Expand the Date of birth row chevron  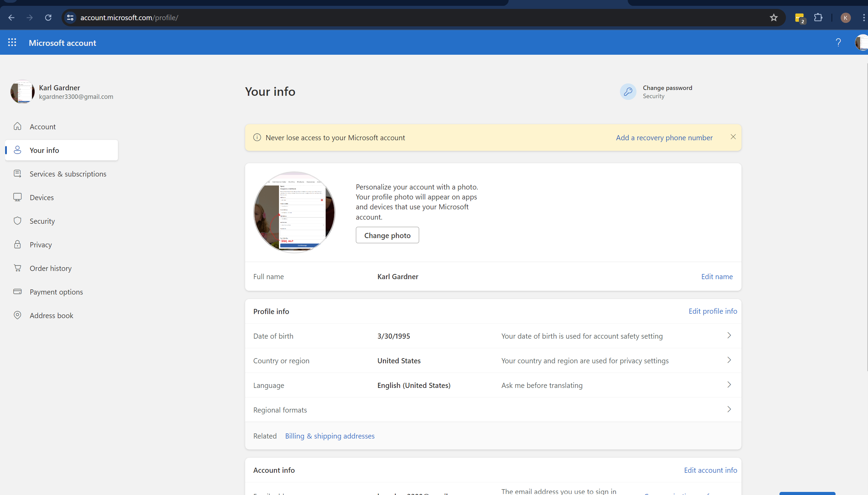pos(729,336)
